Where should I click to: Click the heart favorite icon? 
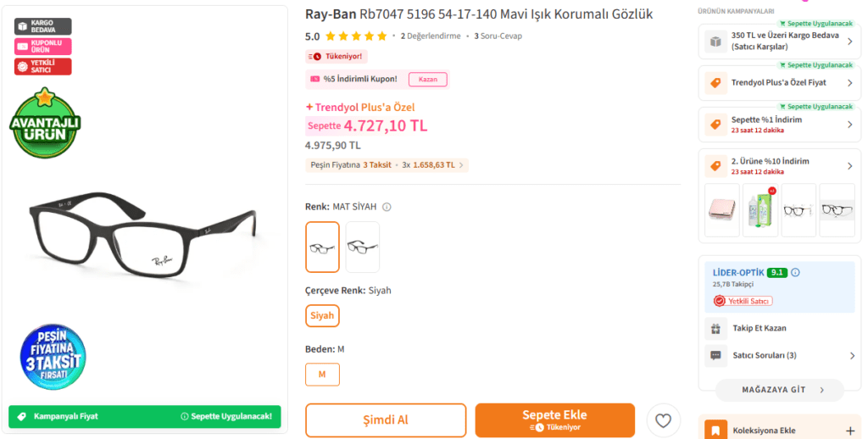tap(664, 420)
